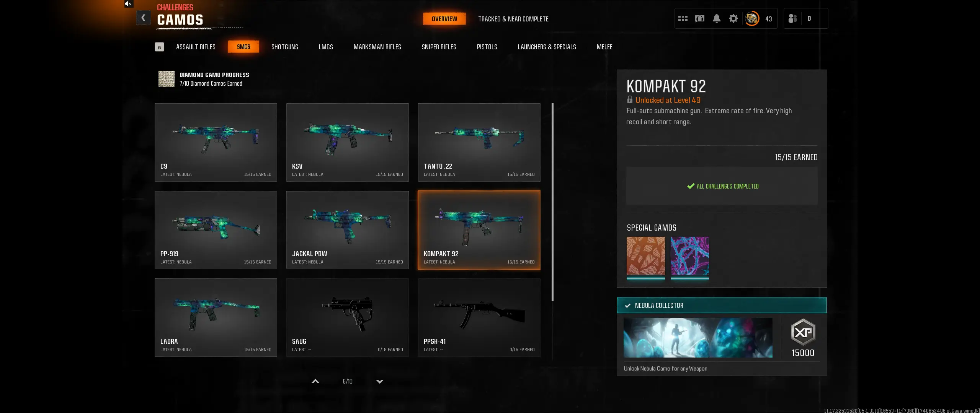Select the Overview button
The width and height of the screenshot is (980, 413).
point(444,19)
